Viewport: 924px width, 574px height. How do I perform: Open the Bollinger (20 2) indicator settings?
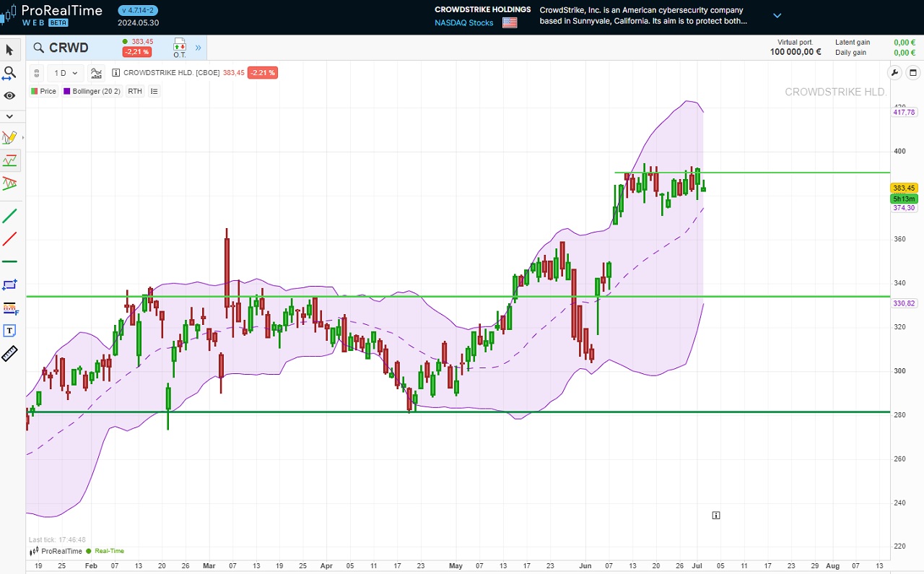92,91
